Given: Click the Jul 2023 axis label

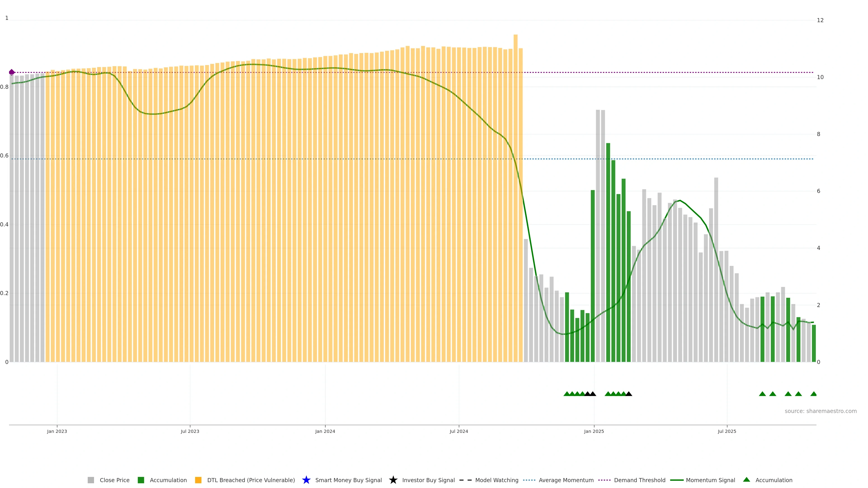Looking at the screenshot, I should 190,431.
